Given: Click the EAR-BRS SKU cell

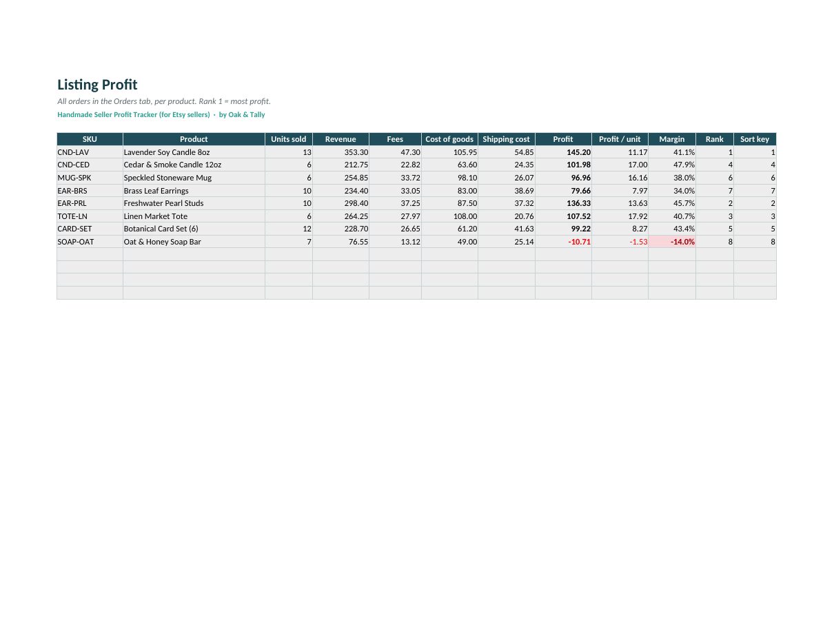Looking at the screenshot, I should point(90,191).
